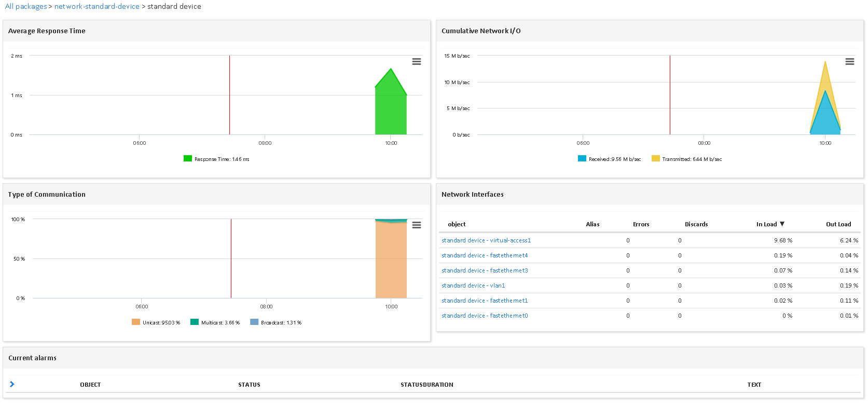
Task: Open Cumulative Network I/O chart menu icon
Action: (x=849, y=62)
